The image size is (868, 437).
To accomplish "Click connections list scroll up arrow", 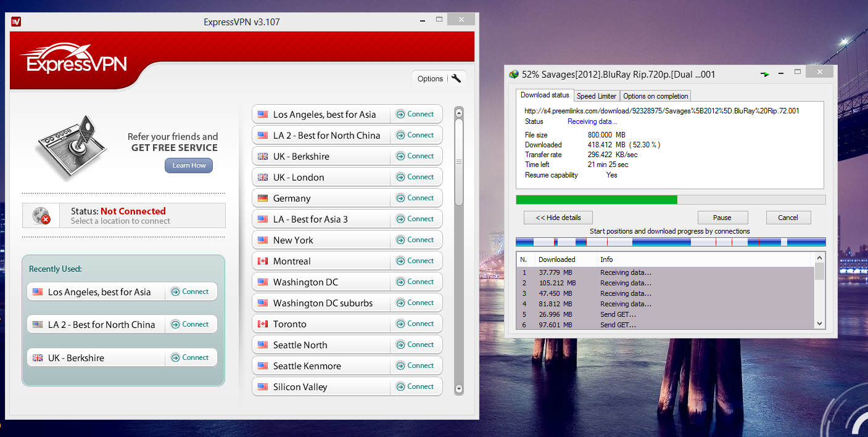I will [820, 258].
